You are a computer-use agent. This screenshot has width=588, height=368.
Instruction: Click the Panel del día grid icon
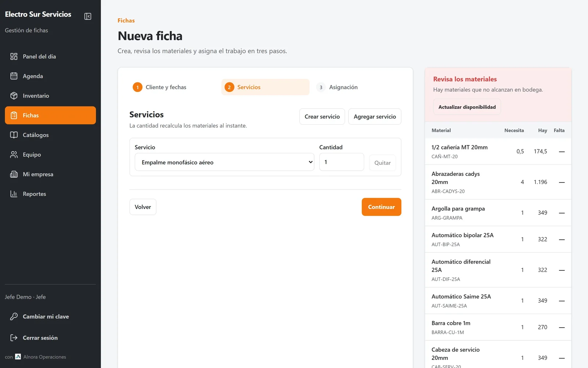14,56
